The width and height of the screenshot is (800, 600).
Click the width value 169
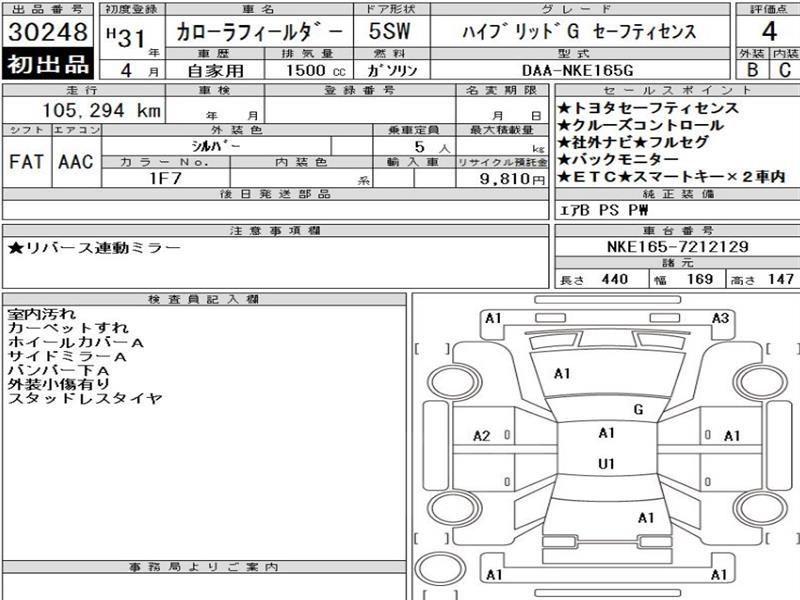(699, 279)
